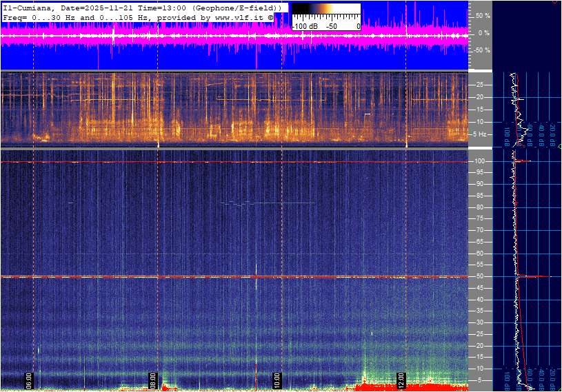562x392 pixels.
Task: Jump to the 12:00 time marker
Action: 401,380
